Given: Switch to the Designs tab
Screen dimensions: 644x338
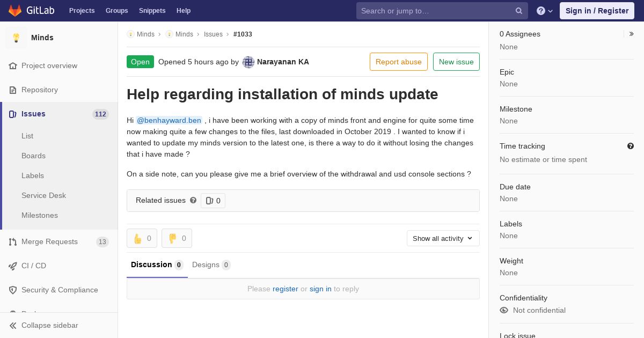Looking at the screenshot, I should click(211, 264).
